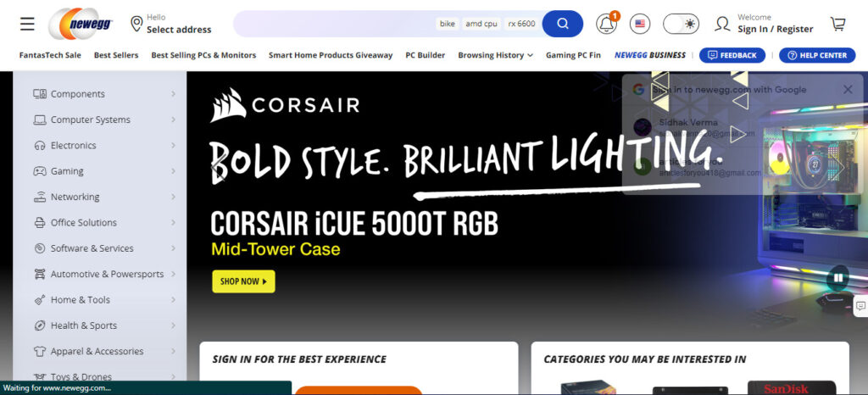Click Sign In / Register
868x395 pixels.
tap(775, 30)
